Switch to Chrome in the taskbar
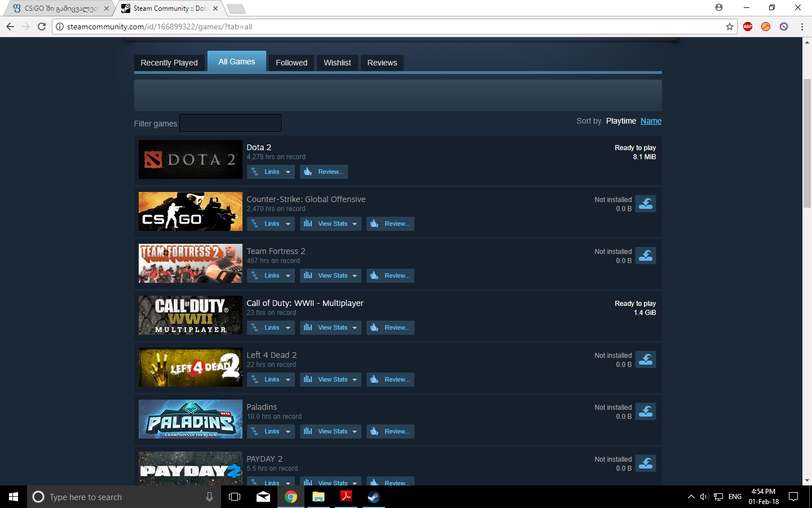812x508 pixels. (x=291, y=497)
